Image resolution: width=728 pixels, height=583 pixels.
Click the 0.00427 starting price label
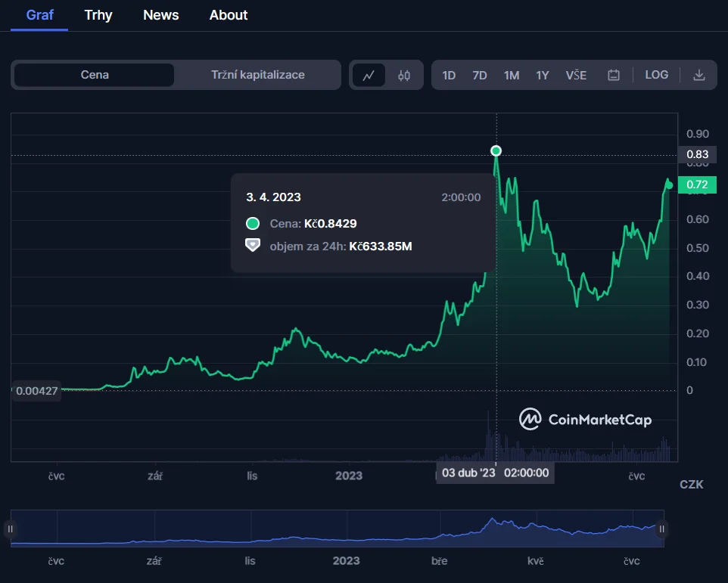[x=36, y=391]
